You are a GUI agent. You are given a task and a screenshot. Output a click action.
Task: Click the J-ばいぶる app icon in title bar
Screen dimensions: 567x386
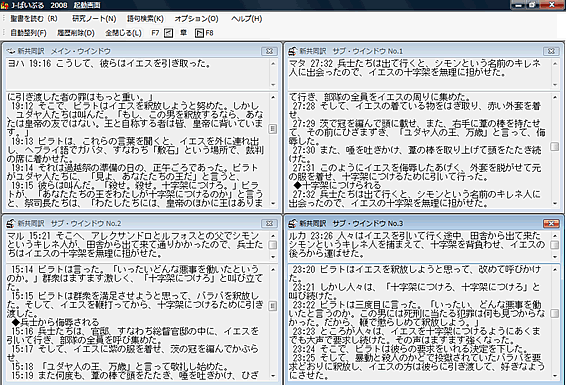(x=4, y=5)
